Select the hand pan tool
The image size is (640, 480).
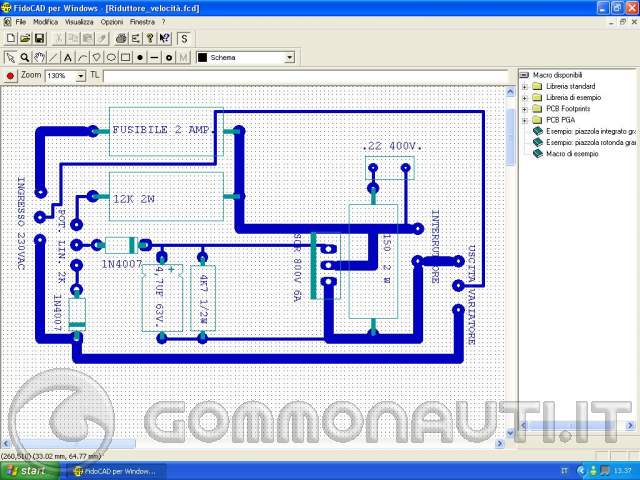[39, 58]
